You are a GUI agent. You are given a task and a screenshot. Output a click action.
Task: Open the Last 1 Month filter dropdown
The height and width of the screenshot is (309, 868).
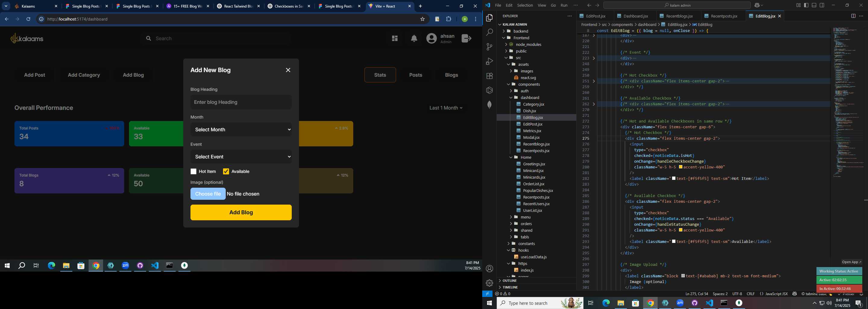[446, 108]
